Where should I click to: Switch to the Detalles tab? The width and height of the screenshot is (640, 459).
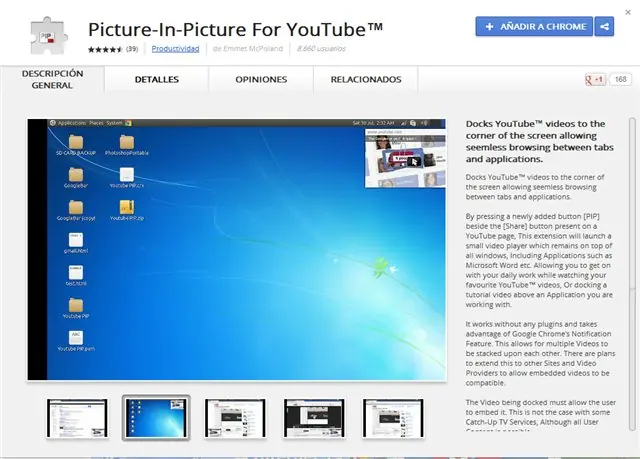point(157,80)
